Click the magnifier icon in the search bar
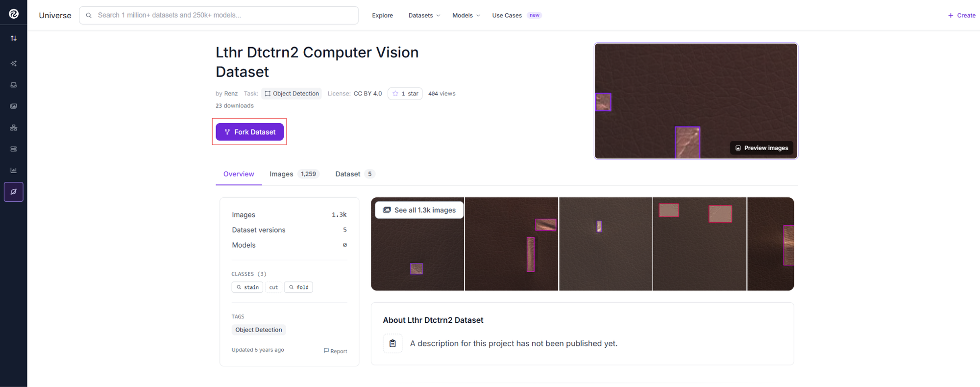This screenshot has height=387, width=980. click(89, 15)
